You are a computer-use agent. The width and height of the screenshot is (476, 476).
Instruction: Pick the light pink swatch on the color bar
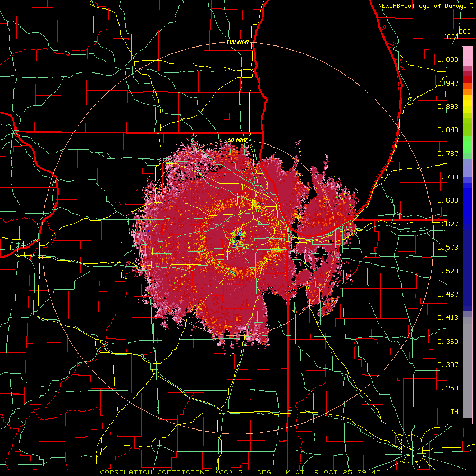(467, 56)
